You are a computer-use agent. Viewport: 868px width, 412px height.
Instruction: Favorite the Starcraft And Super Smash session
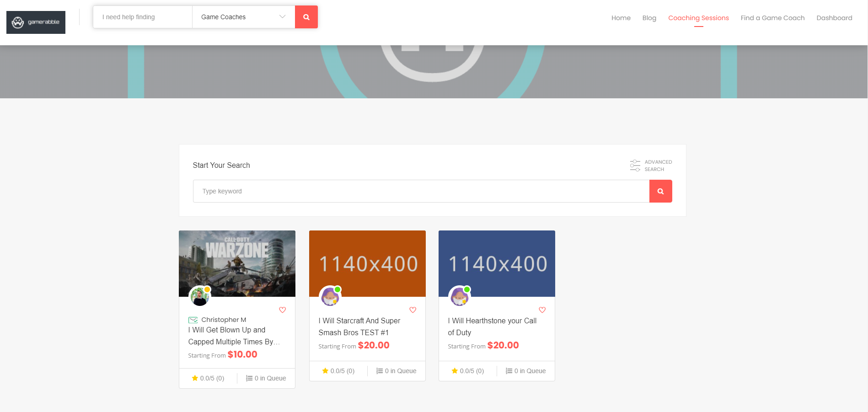[413, 310]
